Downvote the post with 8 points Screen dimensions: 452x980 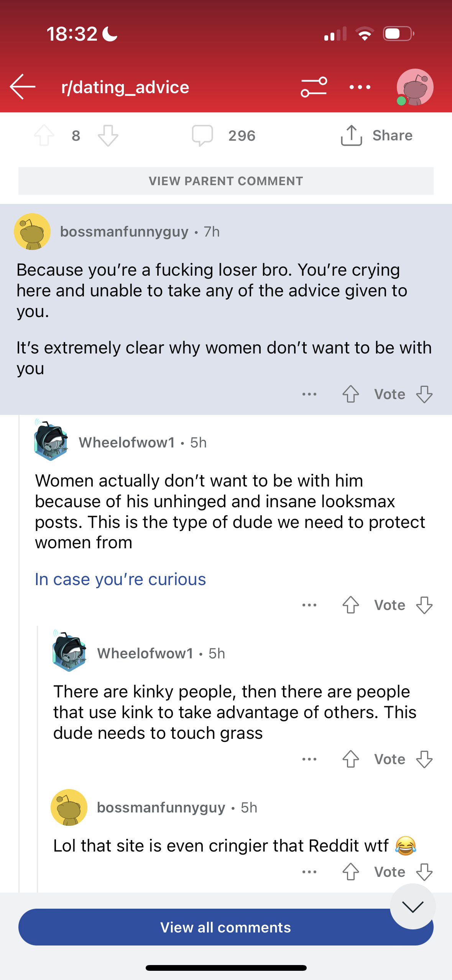[108, 135]
